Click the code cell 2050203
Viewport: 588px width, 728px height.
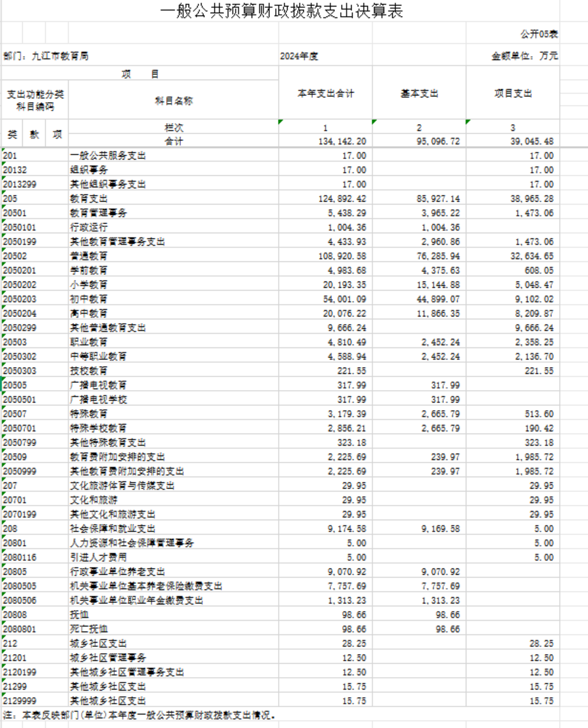20,299
